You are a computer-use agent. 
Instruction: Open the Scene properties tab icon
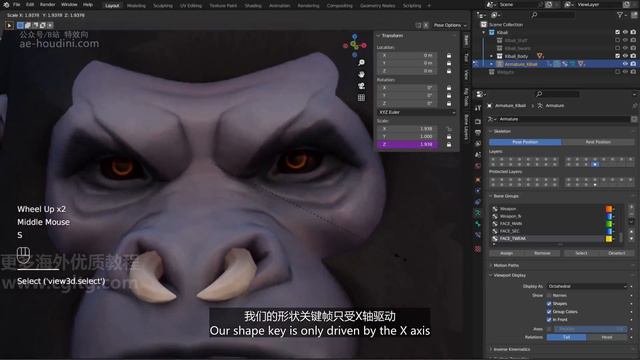click(x=478, y=155)
